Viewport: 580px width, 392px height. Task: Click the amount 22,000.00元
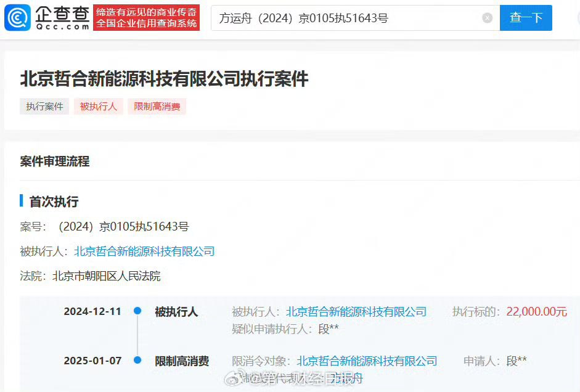click(x=536, y=312)
